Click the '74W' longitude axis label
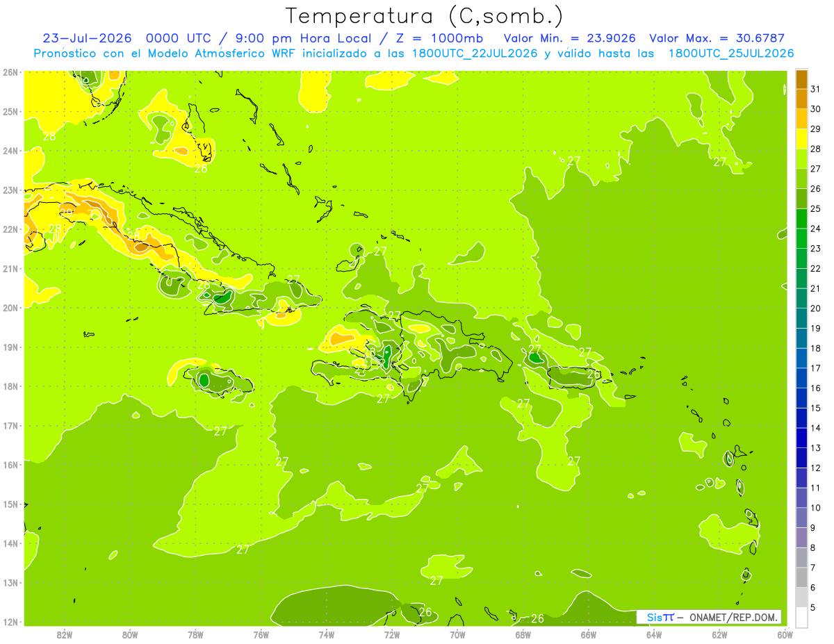The height and width of the screenshot is (644, 834). [x=327, y=634]
